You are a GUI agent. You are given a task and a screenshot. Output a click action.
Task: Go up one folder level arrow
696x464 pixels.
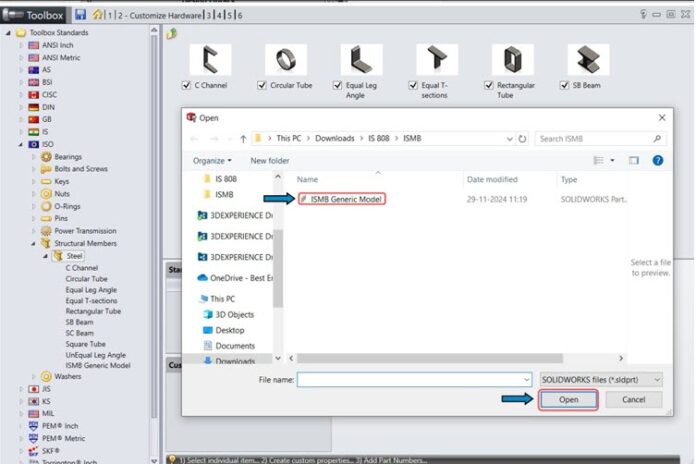pyautogui.click(x=243, y=138)
